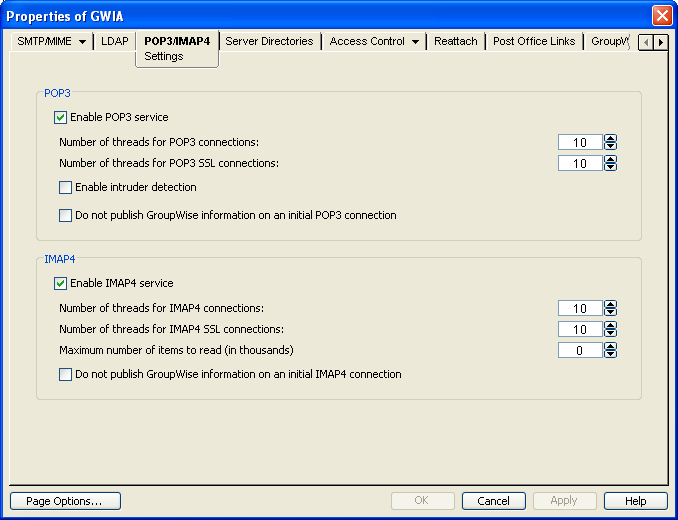Click the Properties of GWIA title bar text

coord(65,16)
